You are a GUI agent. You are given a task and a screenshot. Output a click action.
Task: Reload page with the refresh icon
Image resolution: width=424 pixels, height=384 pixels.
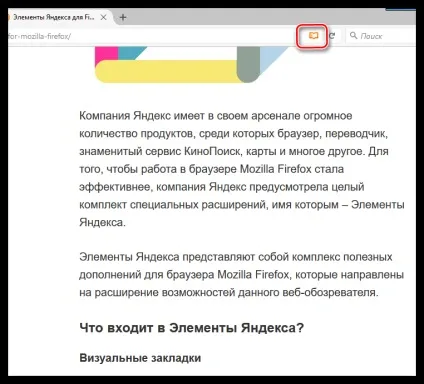click(332, 36)
